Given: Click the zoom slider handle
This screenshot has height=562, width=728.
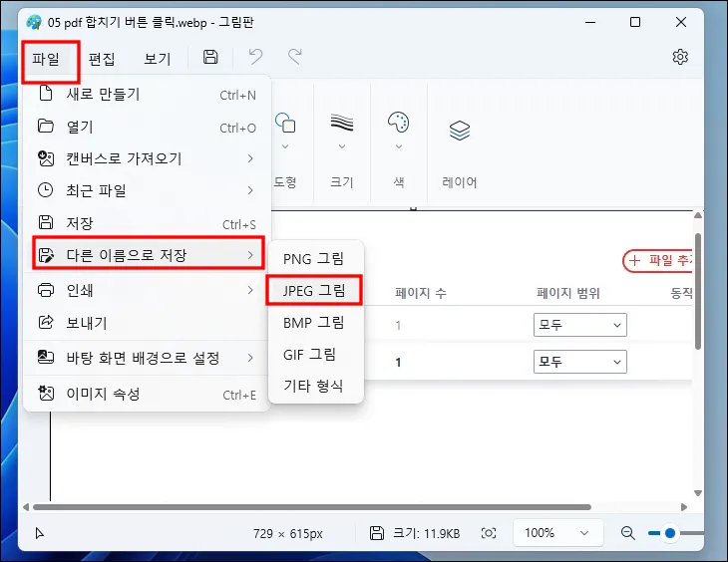Looking at the screenshot, I should (670, 533).
